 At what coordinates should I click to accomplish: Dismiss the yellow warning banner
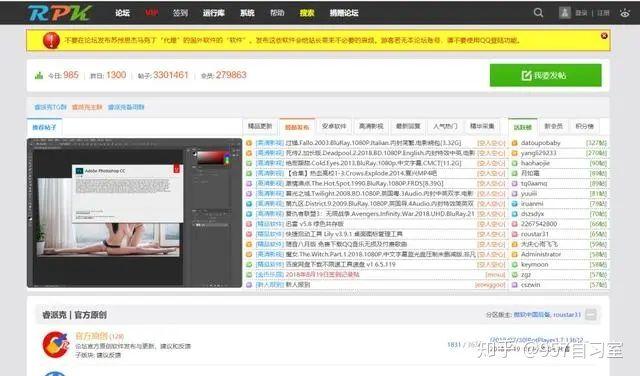click(604, 36)
